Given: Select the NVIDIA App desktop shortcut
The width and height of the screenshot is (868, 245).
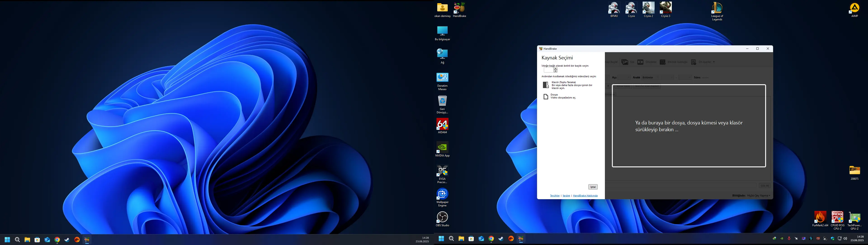Looking at the screenshot, I should pos(442,149).
